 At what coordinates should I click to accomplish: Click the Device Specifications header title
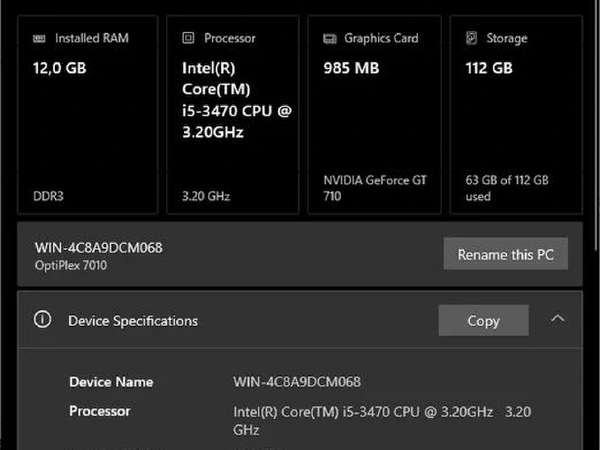133,321
